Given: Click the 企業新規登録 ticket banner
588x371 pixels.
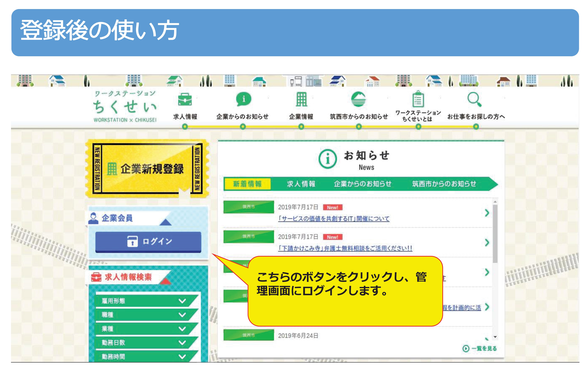Looking at the screenshot, I should [x=147, y=169].
